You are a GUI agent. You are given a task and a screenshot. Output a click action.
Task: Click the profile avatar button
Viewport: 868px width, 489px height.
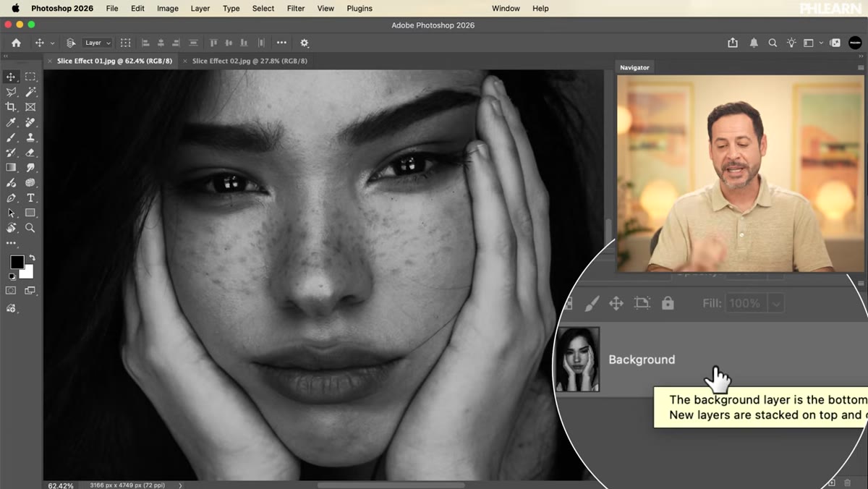click(855, 43)
